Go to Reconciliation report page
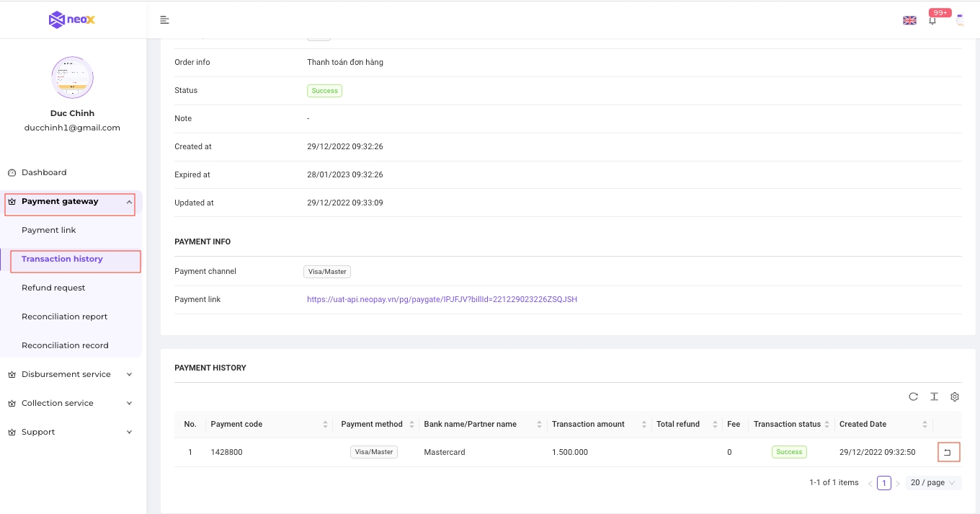 click(x=64, y=316)
